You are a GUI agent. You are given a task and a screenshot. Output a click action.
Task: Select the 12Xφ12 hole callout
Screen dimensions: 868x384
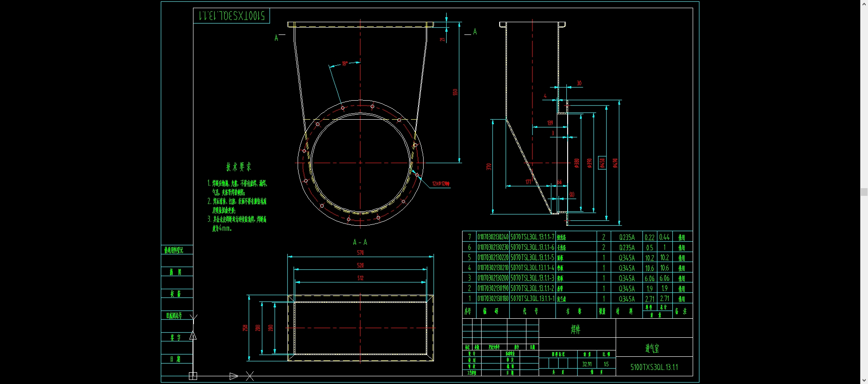tap(441, 184)
